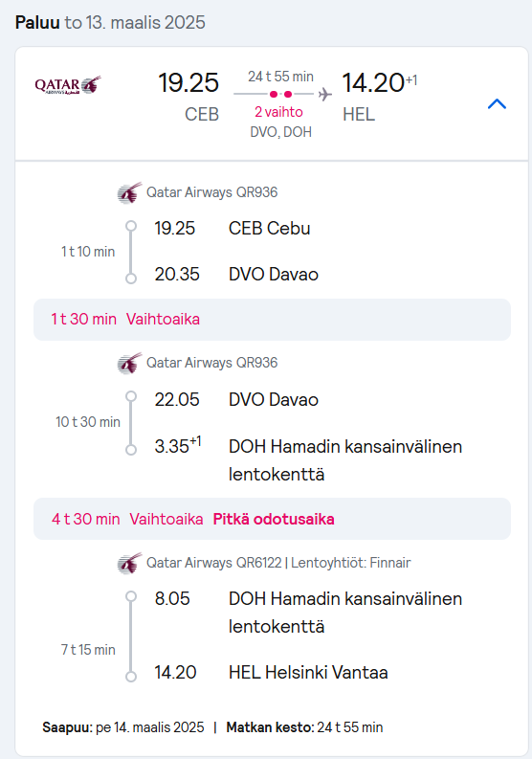Click the "Paluu to 13. maalis 2025" heading

tap(110, 23)
